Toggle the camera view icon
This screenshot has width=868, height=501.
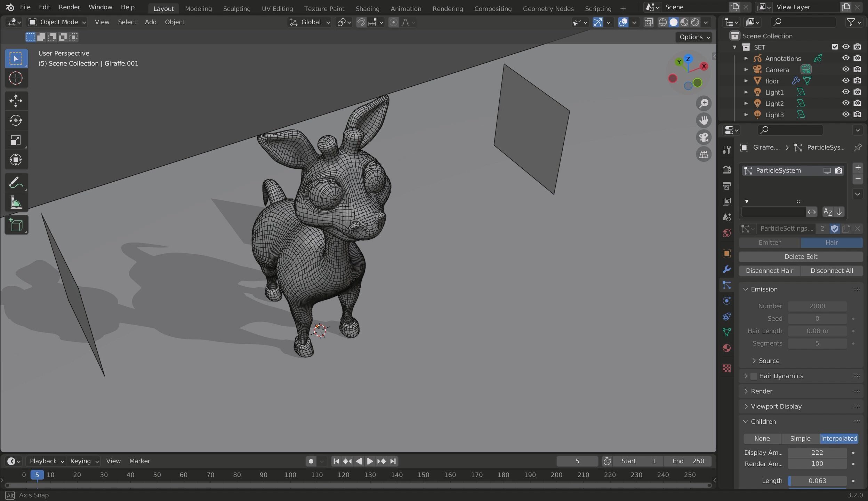704,137
